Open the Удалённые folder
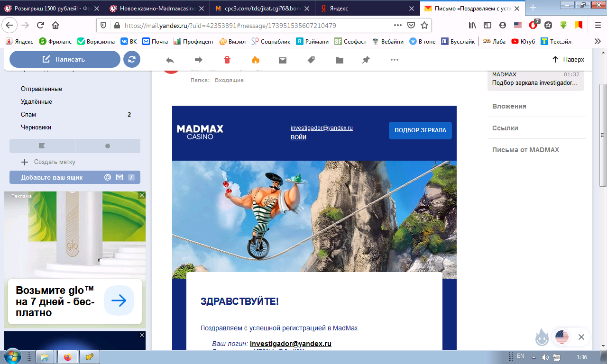The width and height of the screenshot is (607, 364). coord(37,102)
